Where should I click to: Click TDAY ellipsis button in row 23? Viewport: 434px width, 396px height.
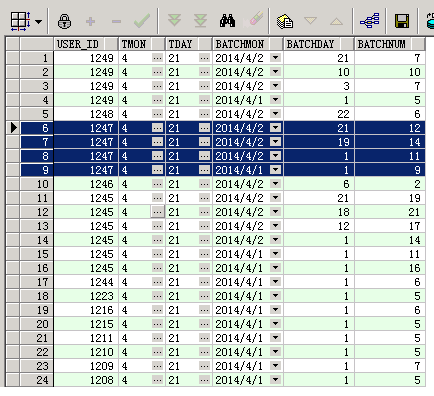[x=204, y=366]
